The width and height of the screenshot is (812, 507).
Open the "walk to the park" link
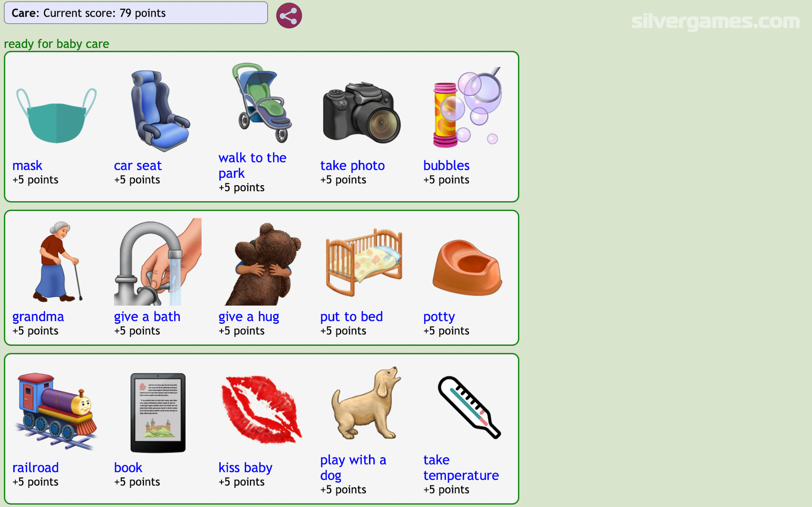(x=252, y=165)
